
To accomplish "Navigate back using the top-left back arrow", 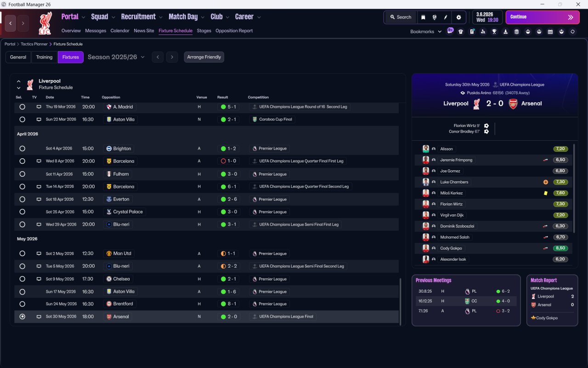I will [x=11, y=23].
